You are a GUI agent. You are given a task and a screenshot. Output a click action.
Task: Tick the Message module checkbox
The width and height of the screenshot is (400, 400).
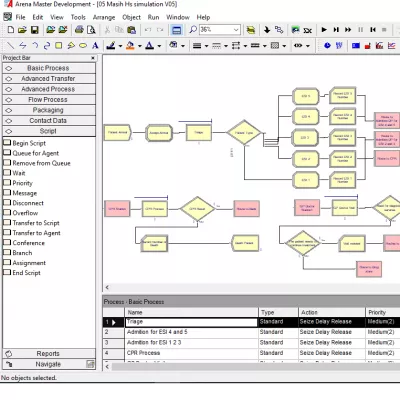coord(7,193)
